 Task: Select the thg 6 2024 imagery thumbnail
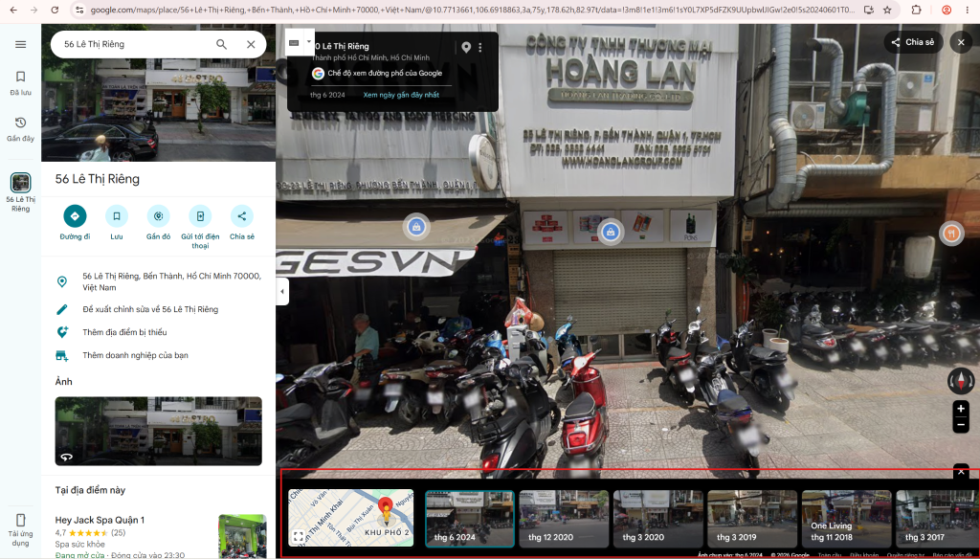pyautogui.click(x=470, y=519)
